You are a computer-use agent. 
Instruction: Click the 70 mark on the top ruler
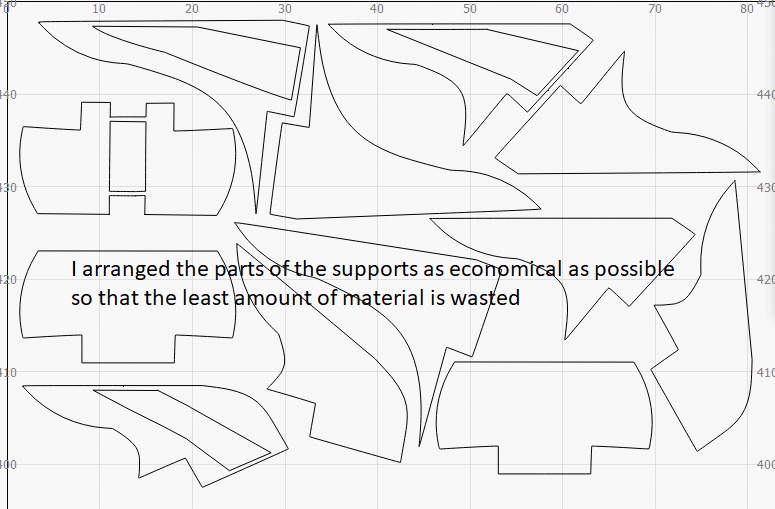tap(655, 8)
